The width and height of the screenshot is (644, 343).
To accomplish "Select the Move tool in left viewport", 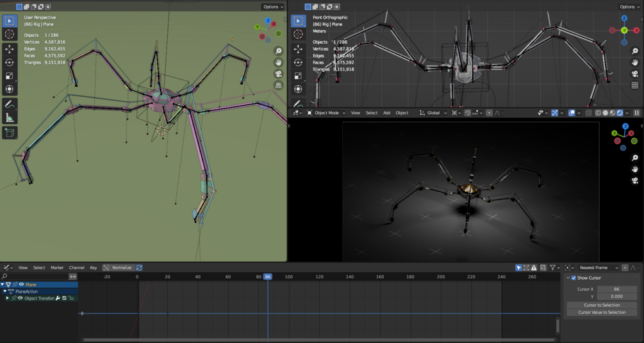I will [x=10, y=49].
